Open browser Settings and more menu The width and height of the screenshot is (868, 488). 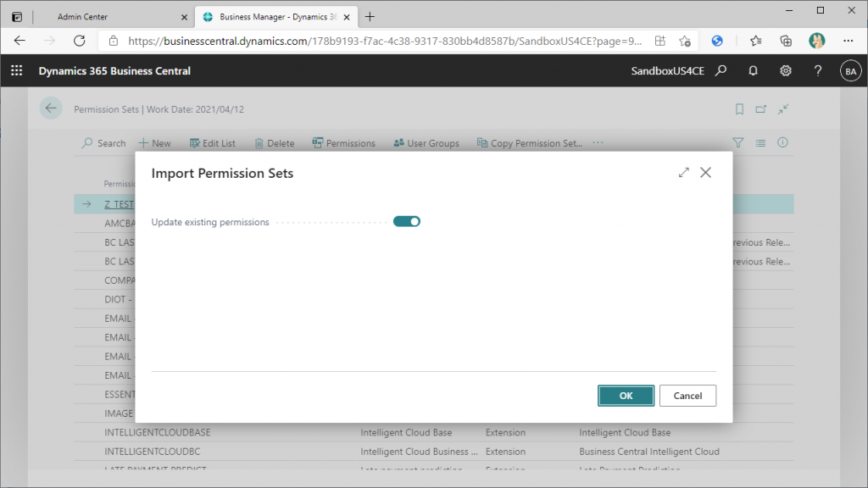pos(848,41)
